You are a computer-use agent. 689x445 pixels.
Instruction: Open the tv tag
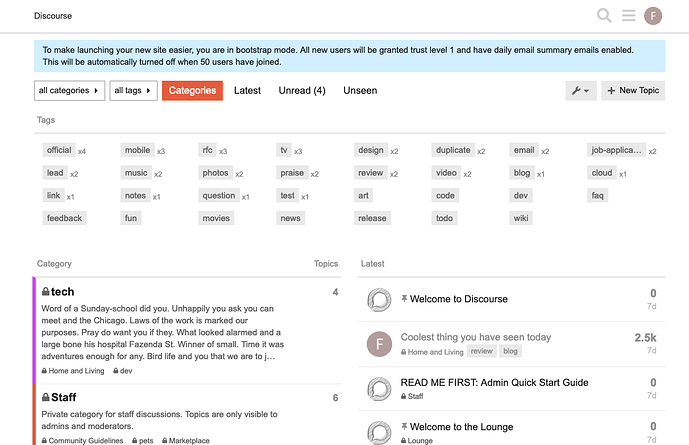pos(284,150)
